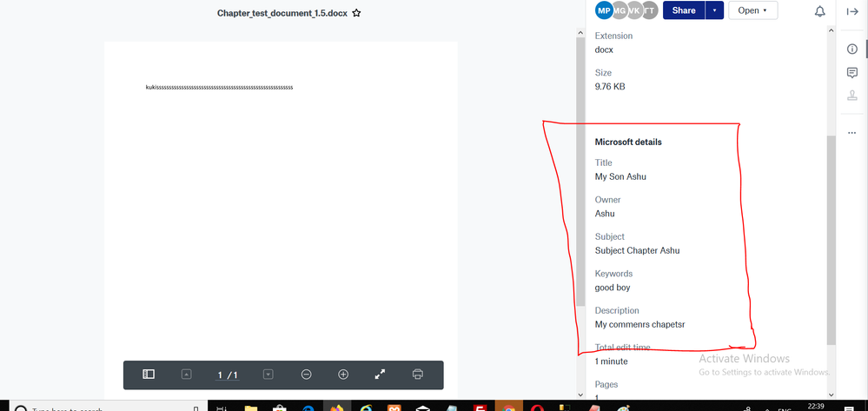
Task: Toggle the thumbnail sidebar in the viewer toolbar
Action: point(149,375)
